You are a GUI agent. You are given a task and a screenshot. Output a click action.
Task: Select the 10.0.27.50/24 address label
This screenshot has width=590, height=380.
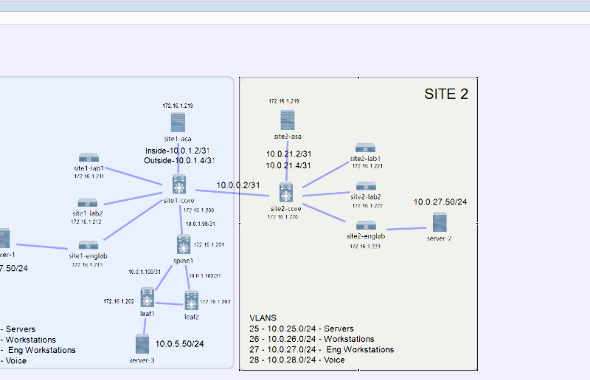440,202
